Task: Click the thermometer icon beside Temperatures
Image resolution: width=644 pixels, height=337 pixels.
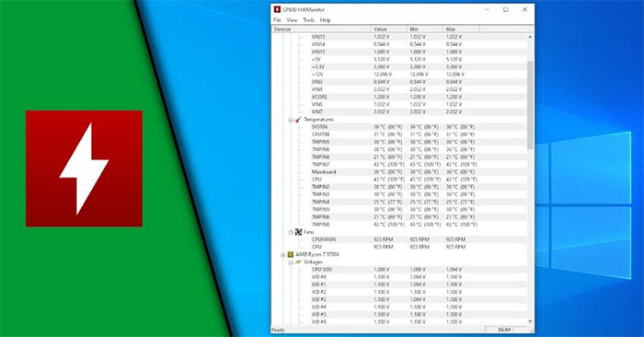Action: 298,120
